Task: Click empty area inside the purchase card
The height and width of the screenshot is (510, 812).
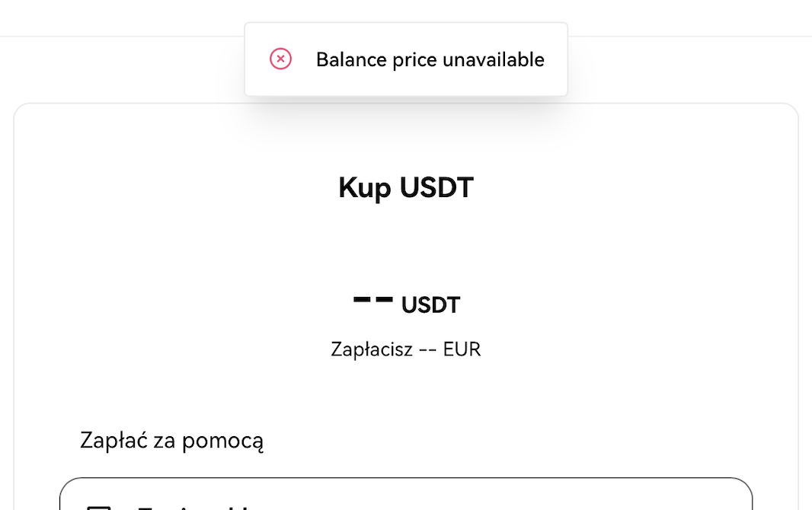Action: 622,259
